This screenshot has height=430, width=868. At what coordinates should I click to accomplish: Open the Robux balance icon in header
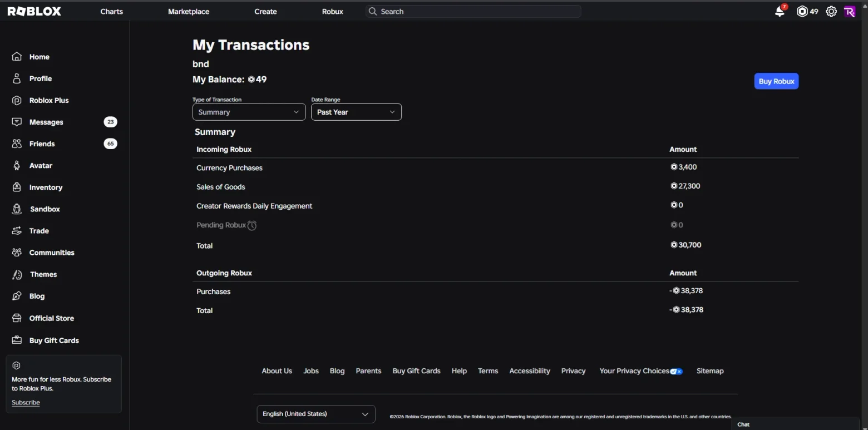(802, 11)
